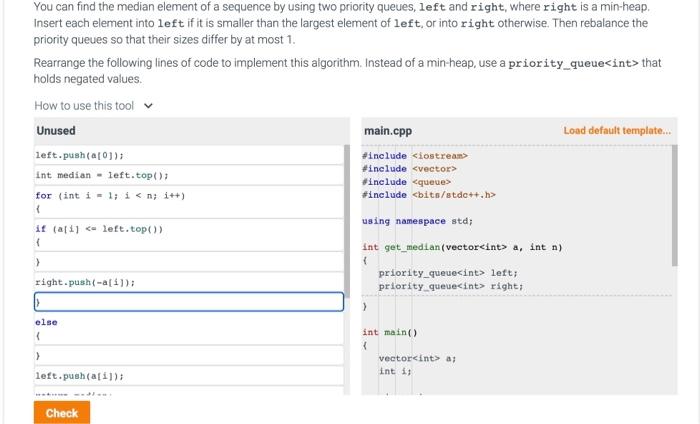The width and height of the screenshot is (700, 424).
Task: Click the highlighted closing brace block
Action: (190, 301)
